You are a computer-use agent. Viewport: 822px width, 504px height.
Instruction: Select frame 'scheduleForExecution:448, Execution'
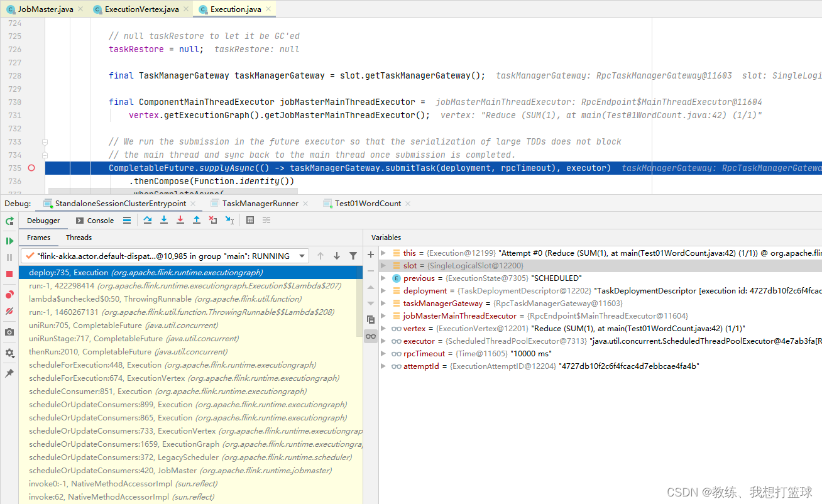pyautogui.click(x=190, y=365)
